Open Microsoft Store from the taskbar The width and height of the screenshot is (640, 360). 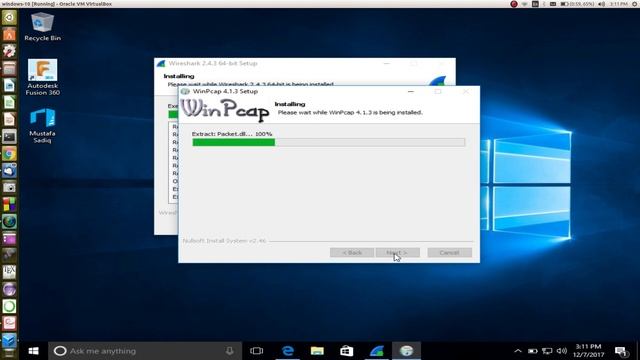coord(347,351)
